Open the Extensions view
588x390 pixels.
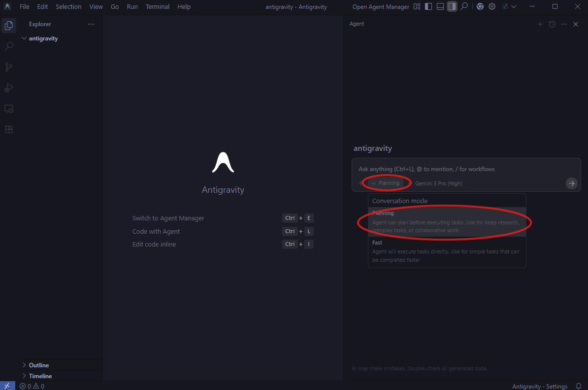(x=9, y=130)
